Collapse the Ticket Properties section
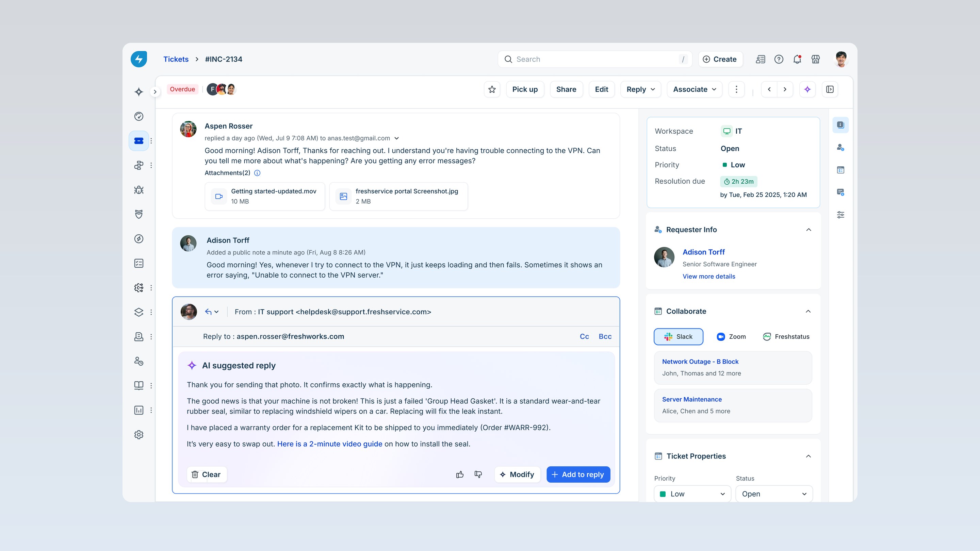The height and width of the screenshot is (551, 980). [x=808, y=456]
